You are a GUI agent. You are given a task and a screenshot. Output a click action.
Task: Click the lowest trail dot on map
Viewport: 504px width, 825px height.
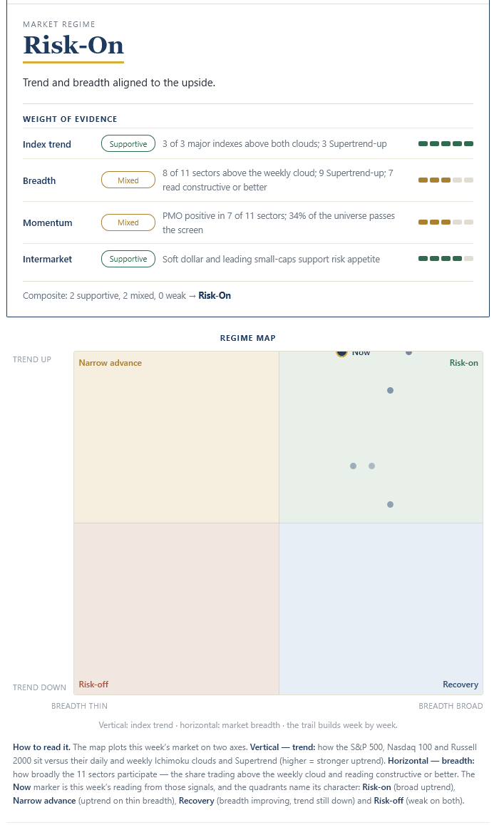(x=391, y=505)
